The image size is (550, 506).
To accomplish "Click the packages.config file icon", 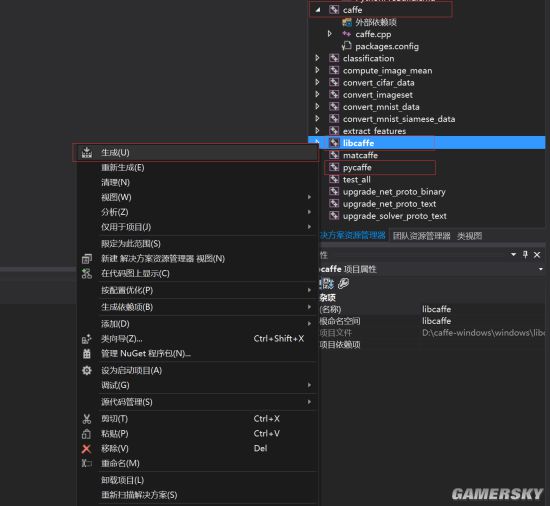I will [x=347, y=46].
